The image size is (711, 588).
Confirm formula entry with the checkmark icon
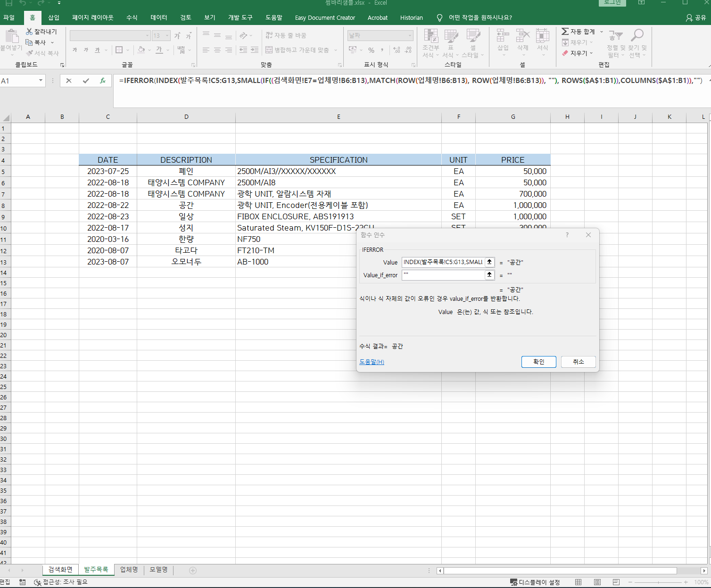click(x=86, y=81)
